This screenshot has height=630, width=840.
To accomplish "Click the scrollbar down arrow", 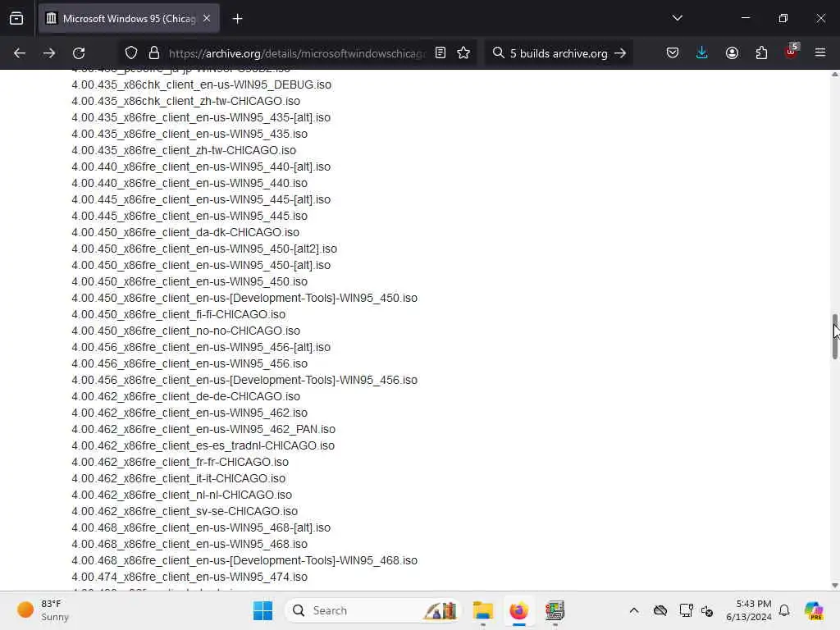I will pyautogui.click(x=834, y=586).
